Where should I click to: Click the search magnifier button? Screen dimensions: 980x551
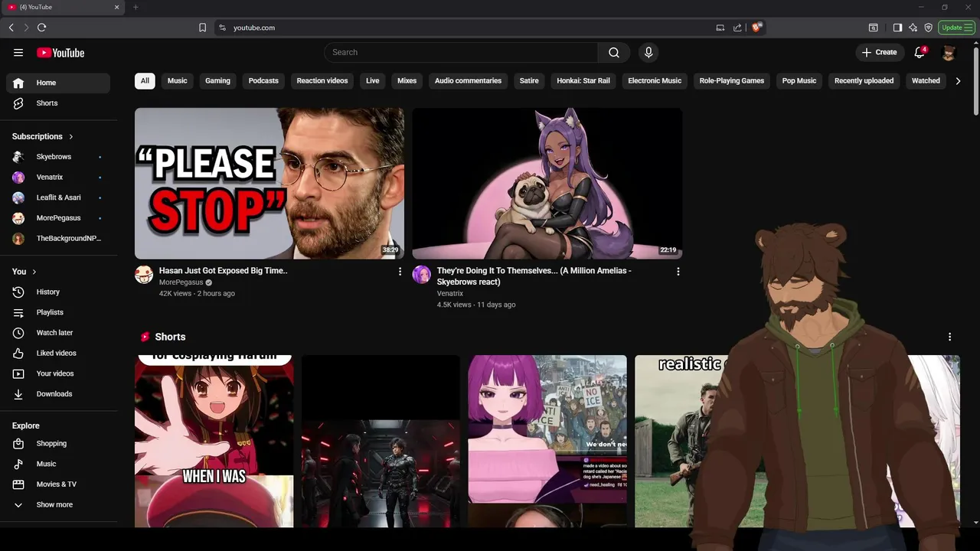pyautogui.click(x=614, y=52)
